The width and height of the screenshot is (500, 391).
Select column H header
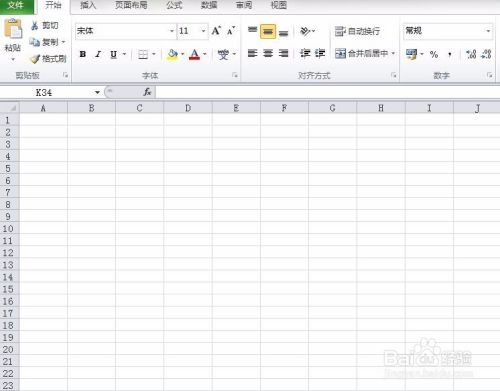pos(381,108)
